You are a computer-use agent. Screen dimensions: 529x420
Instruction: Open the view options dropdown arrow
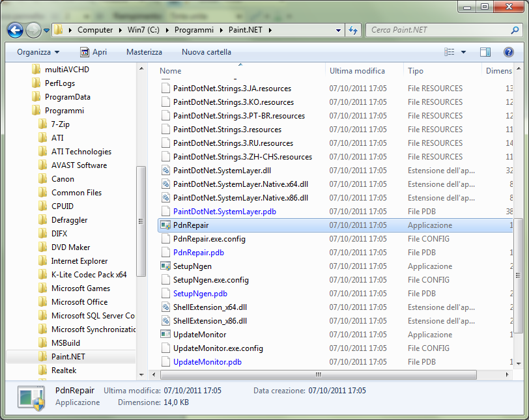(x=464, y=52)
